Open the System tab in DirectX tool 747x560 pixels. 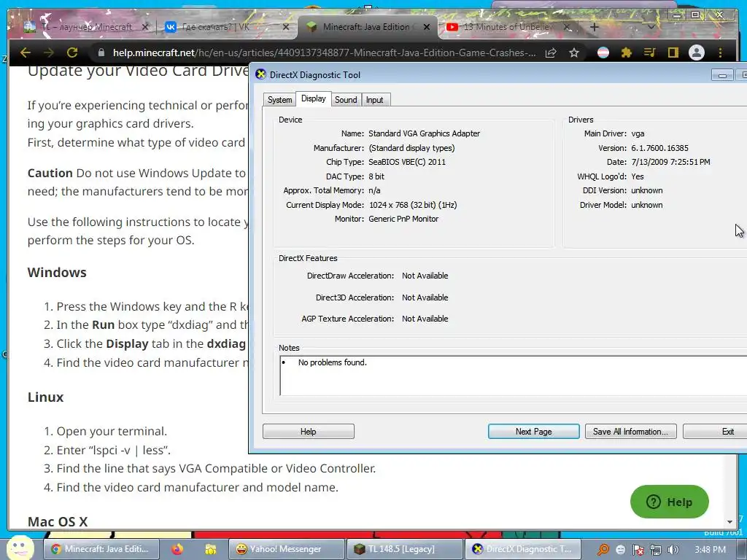279,100
